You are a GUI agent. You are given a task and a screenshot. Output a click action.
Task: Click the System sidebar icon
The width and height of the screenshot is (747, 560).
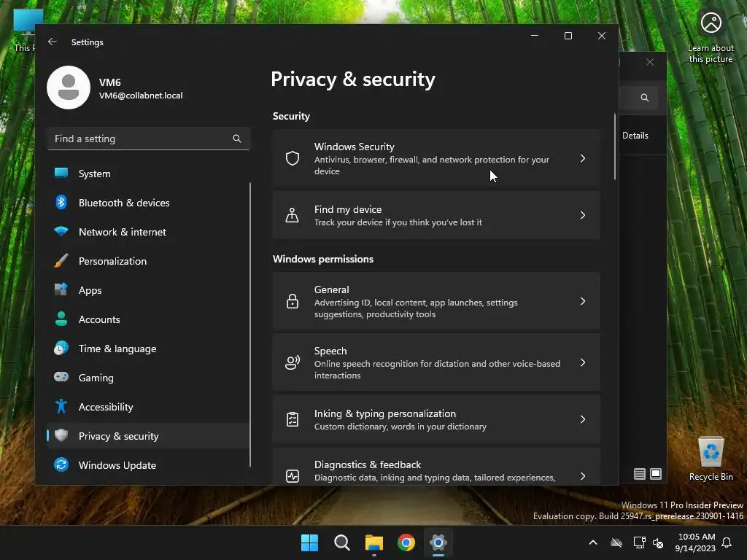point(61,174)
